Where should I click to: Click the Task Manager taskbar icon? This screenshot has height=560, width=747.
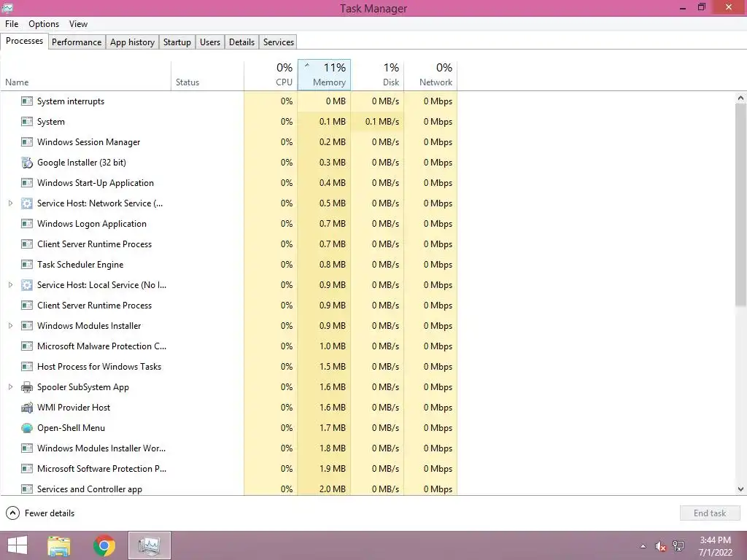point(149,545)
